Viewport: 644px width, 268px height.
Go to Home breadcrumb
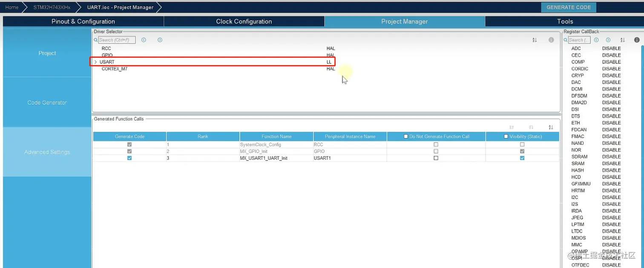pos(11,7)
